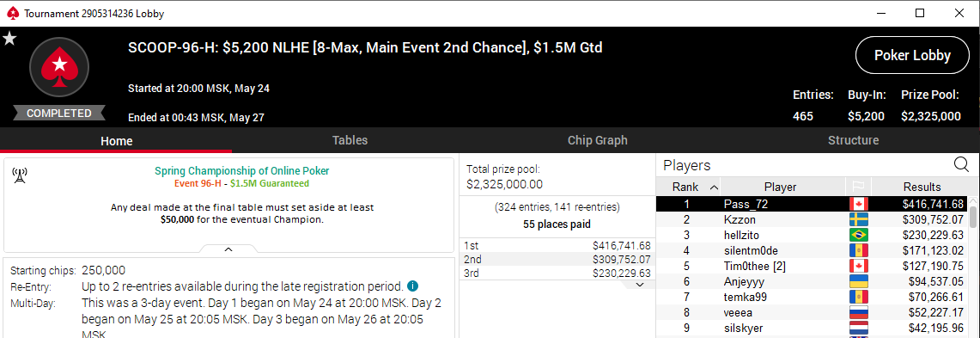Click the re-entry info icon
Image resolution: width=980 pixels, height=338 pixels.
coord(412,286)
